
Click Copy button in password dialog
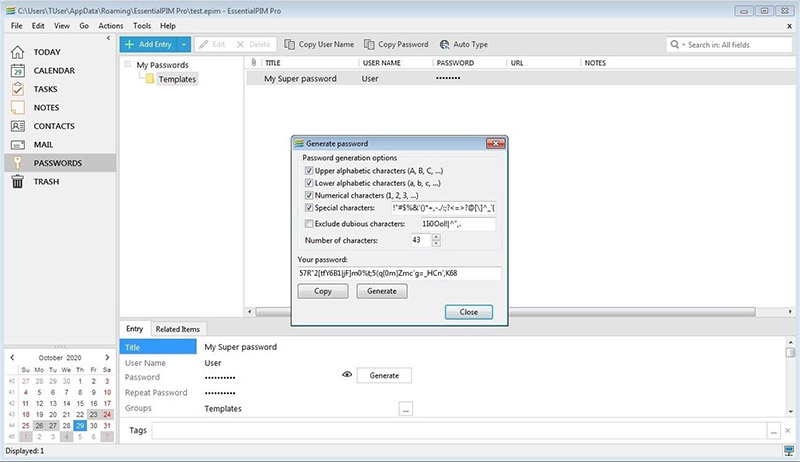click(x=322, y=291)
